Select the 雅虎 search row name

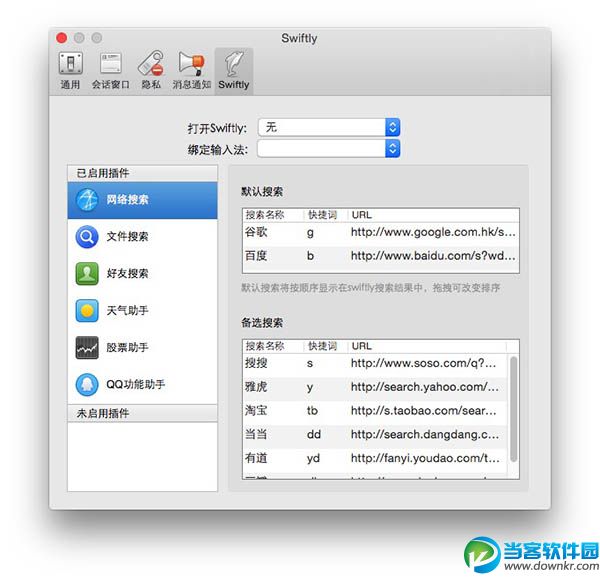point(256,387)
